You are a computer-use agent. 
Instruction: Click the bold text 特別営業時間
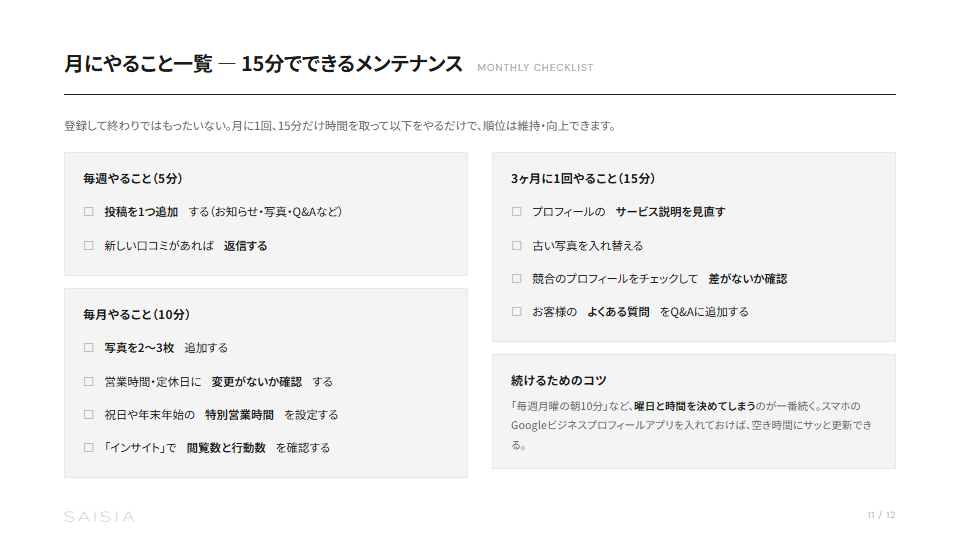[x=239, y=414]
